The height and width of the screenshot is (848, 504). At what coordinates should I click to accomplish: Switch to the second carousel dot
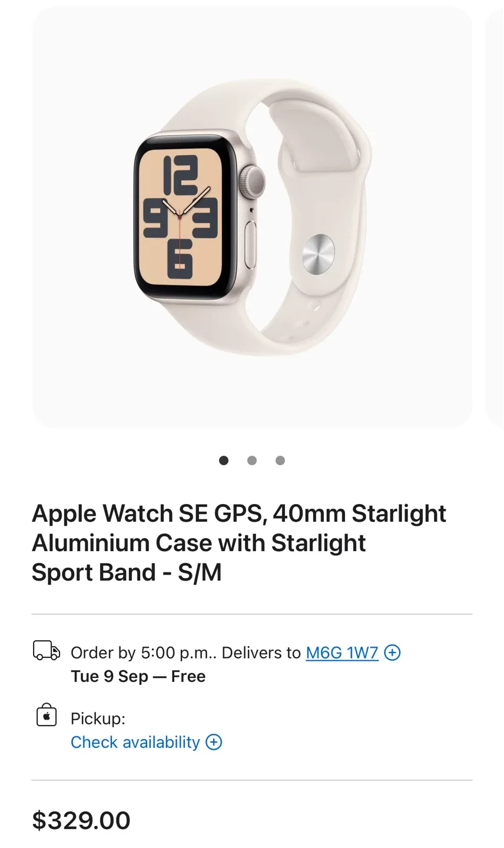[252, 461]
